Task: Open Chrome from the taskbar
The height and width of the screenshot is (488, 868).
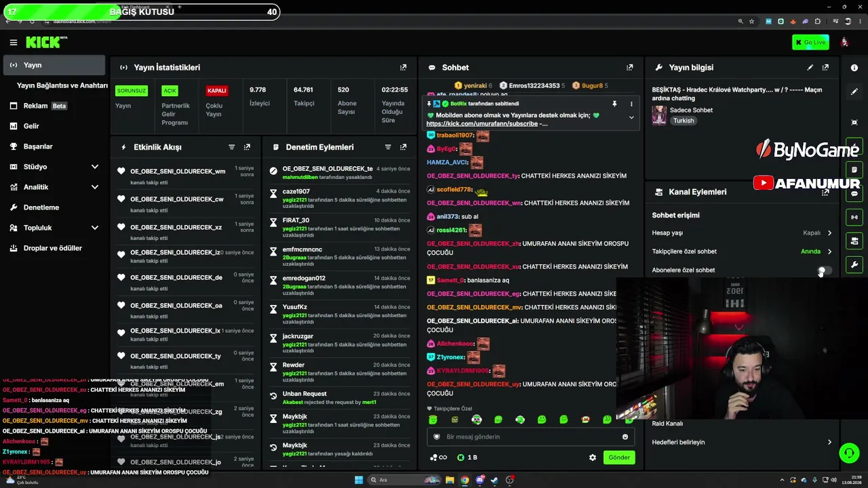Action: pyautogui.click(x=465, y=480)
